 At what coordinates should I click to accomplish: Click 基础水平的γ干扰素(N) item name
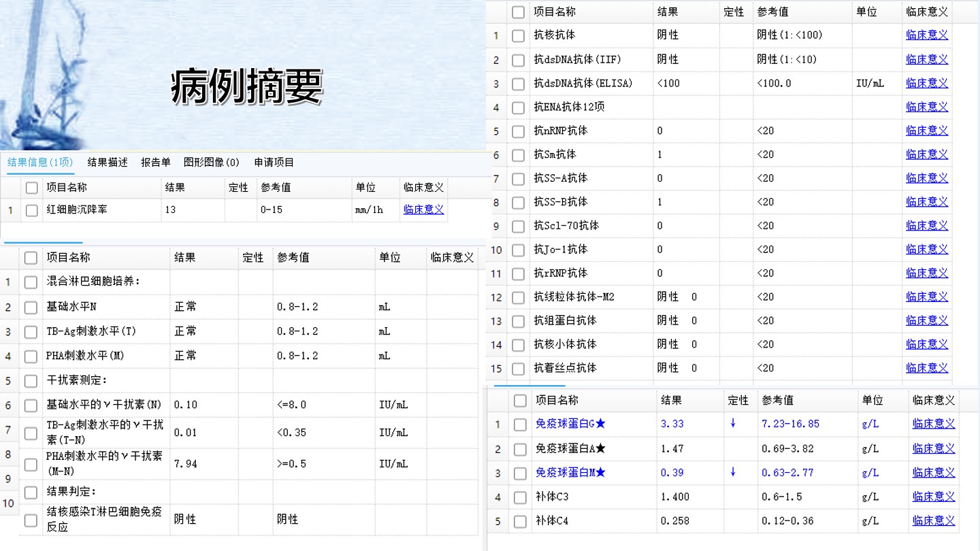coord(103,405)
